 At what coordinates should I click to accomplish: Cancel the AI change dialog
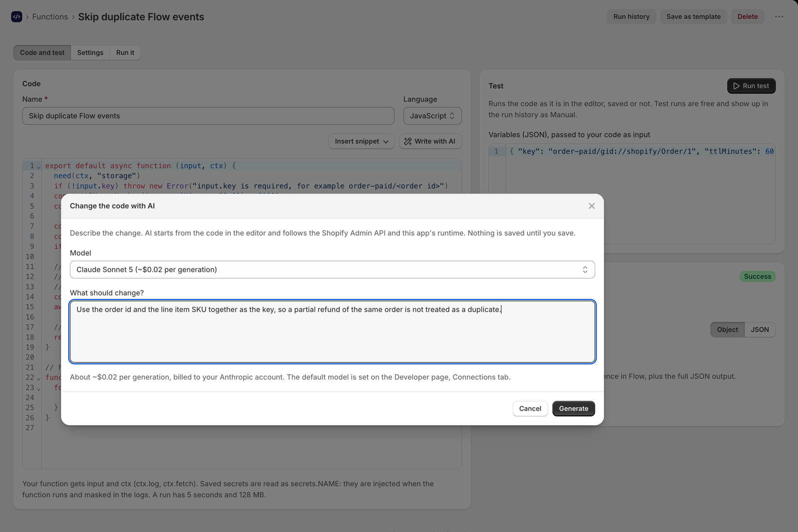tap(530, 409)
